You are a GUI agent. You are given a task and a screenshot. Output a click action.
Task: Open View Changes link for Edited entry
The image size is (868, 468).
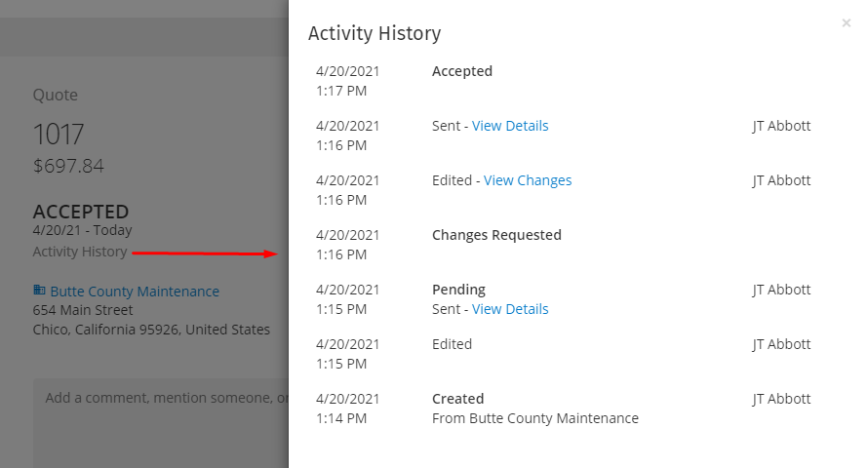[x=528, y=181]
